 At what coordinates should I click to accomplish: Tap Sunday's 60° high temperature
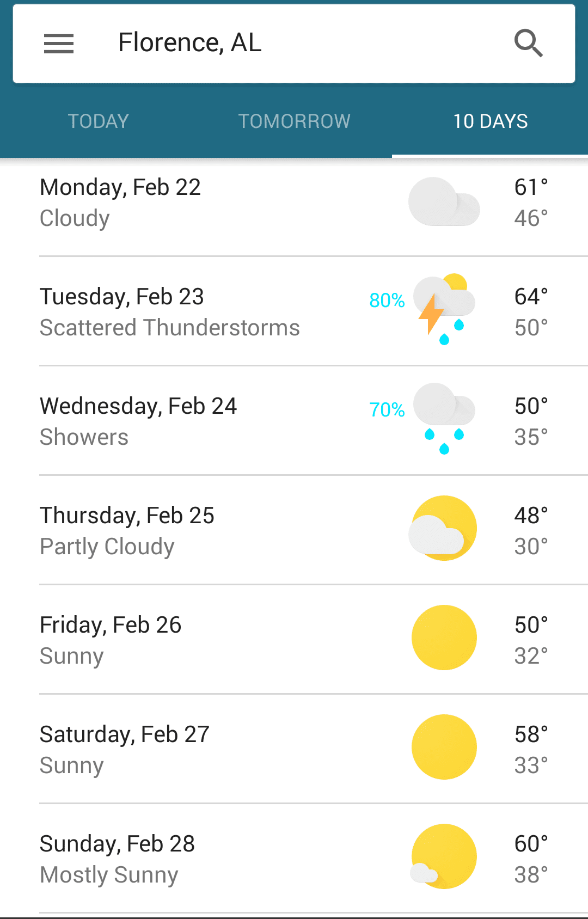point(531,844)
